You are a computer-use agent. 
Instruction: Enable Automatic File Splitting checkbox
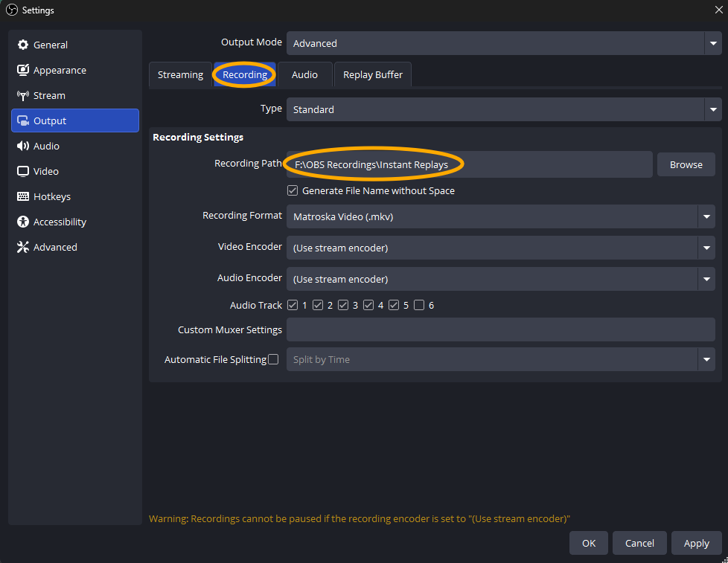coord(273,359)
